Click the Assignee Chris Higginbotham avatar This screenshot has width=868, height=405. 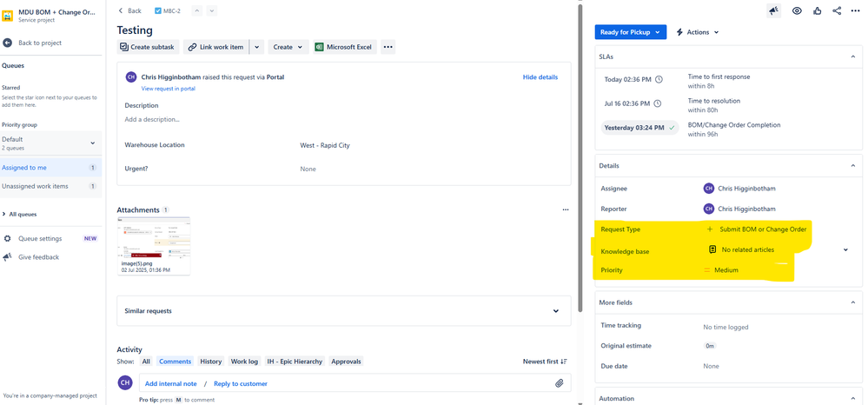point(709,189)
